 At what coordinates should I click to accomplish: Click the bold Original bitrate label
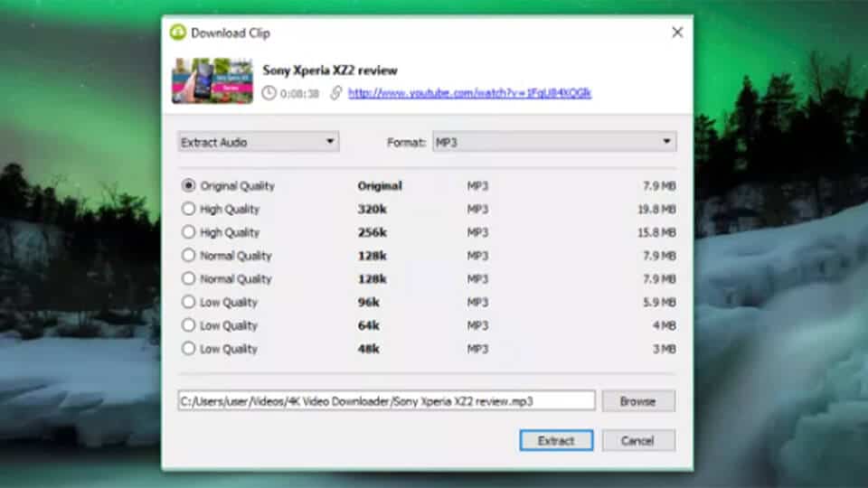coord(380,186)
